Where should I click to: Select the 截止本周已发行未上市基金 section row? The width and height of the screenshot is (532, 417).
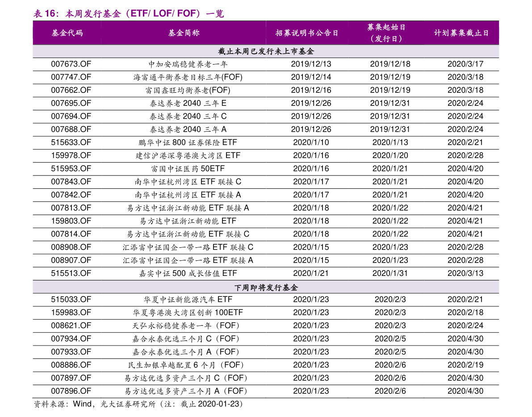pyautogui.click(x=266, y=51)
